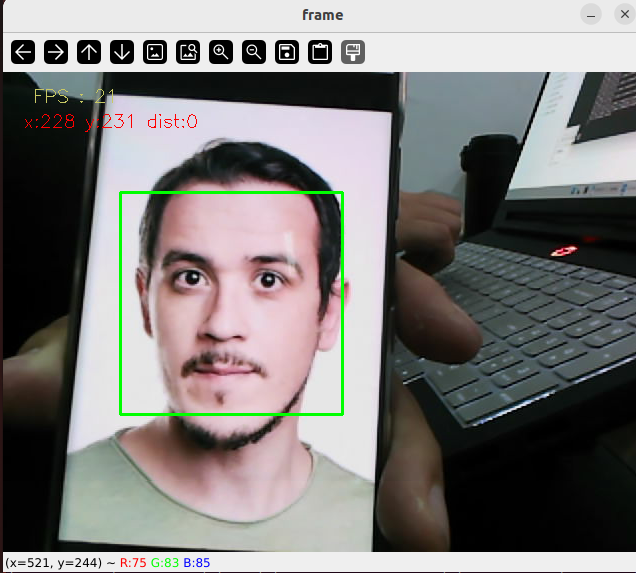Click the "frame" window title text

322,15
